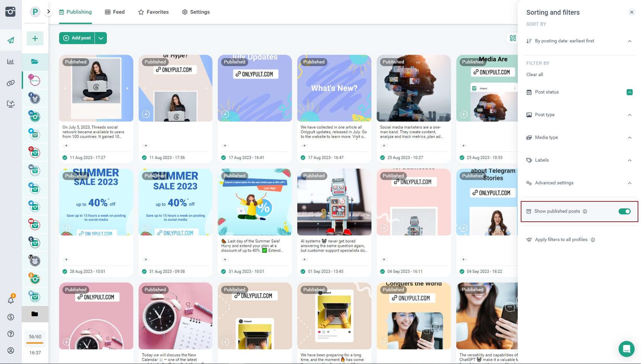Switch to grid view layout icon
Viewport: 641px width, 364px height.
click(x=512, y=38)
